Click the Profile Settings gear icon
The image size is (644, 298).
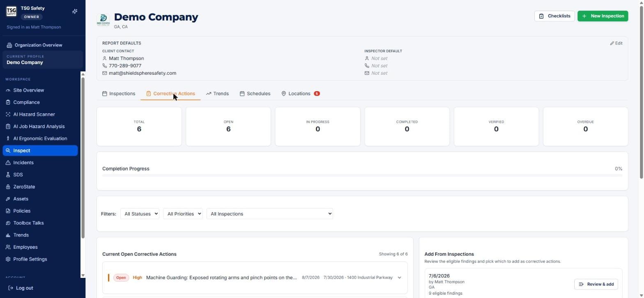pos(8,259)
